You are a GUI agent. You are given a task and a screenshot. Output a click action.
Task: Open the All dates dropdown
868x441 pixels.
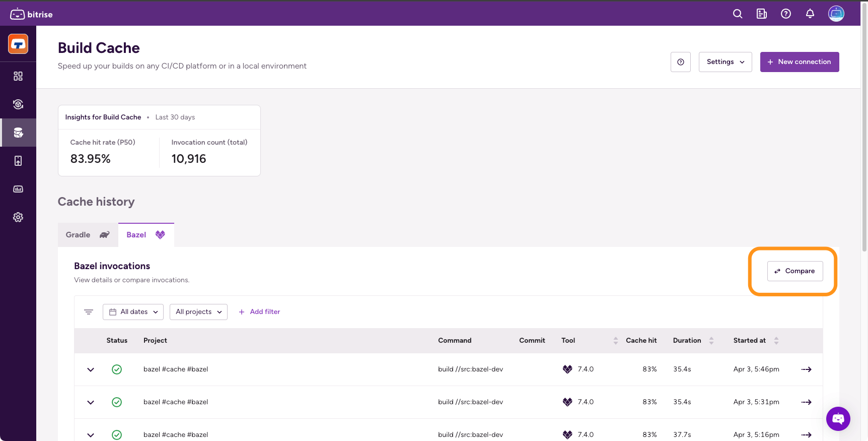pyautogui.click(x=133, y=312)
